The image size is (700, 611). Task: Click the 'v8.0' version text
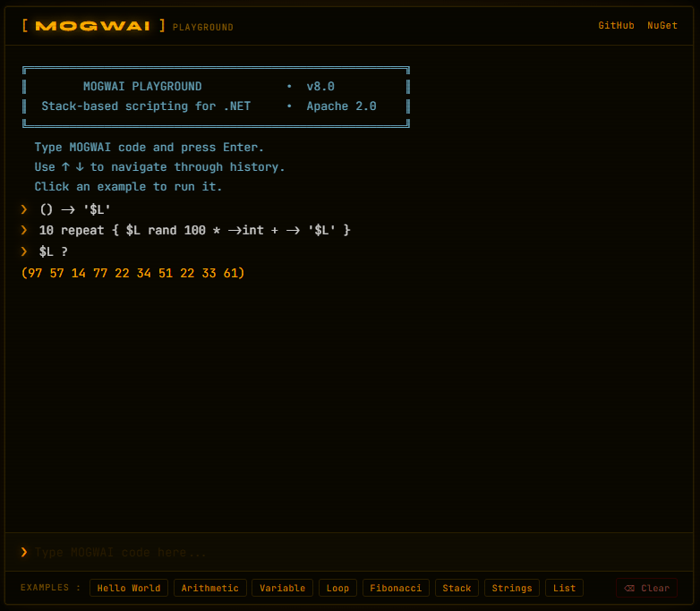320,87
